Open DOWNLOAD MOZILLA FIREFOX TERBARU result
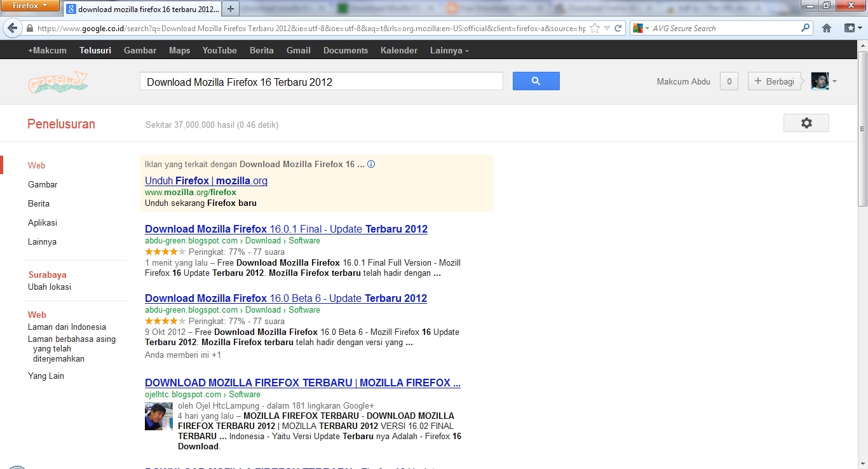This screenshot has width=868, height=469. coord(302,383)
